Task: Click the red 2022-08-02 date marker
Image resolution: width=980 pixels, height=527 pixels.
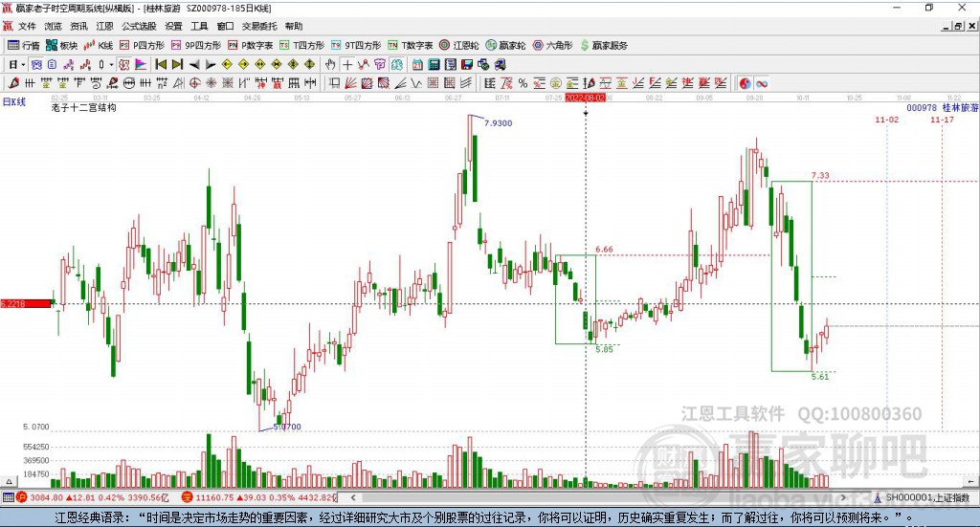Action: (585, 98)
